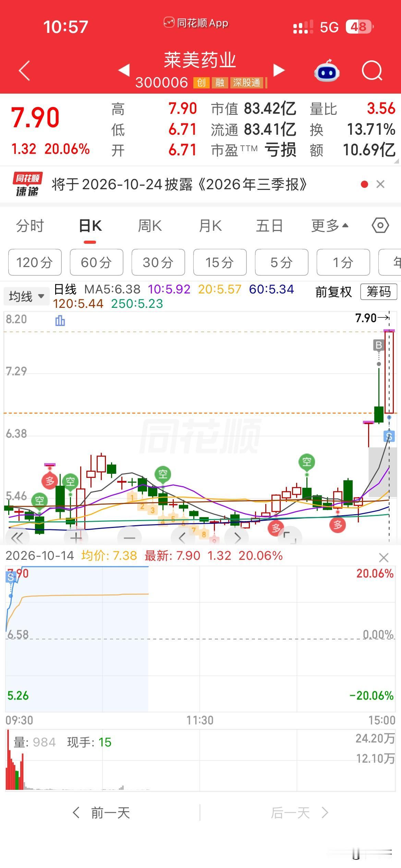Tap the 融 tag badge

tap(220, 83)
